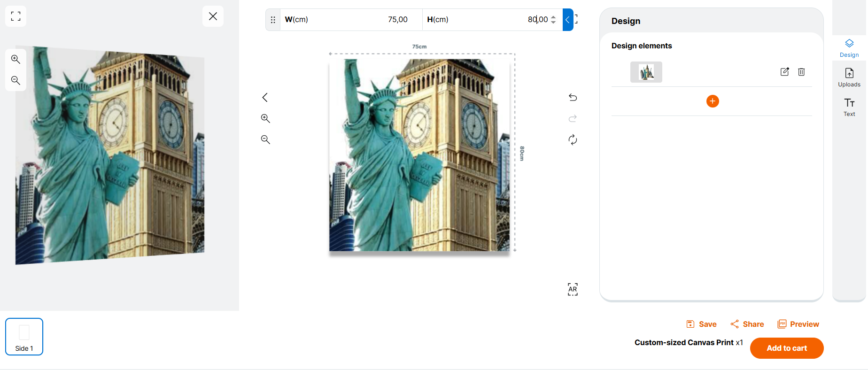
Task: Click the Design panel heading
Action: click(626, 21)
